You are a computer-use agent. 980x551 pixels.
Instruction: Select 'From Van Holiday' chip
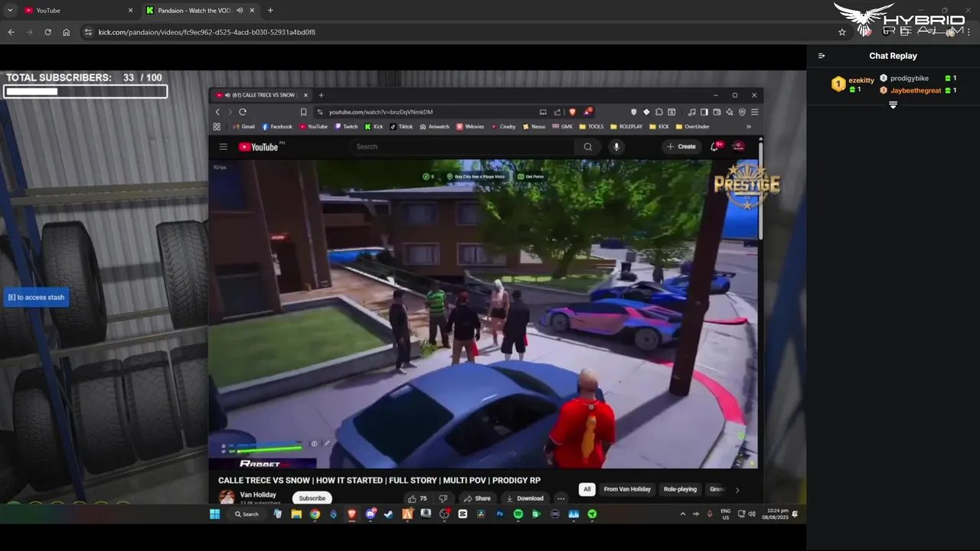coord(627,489)
